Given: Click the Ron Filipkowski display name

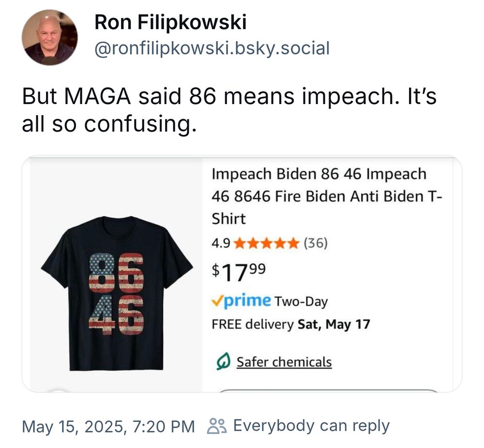Looking at the screenshot, I should (170, 22).
